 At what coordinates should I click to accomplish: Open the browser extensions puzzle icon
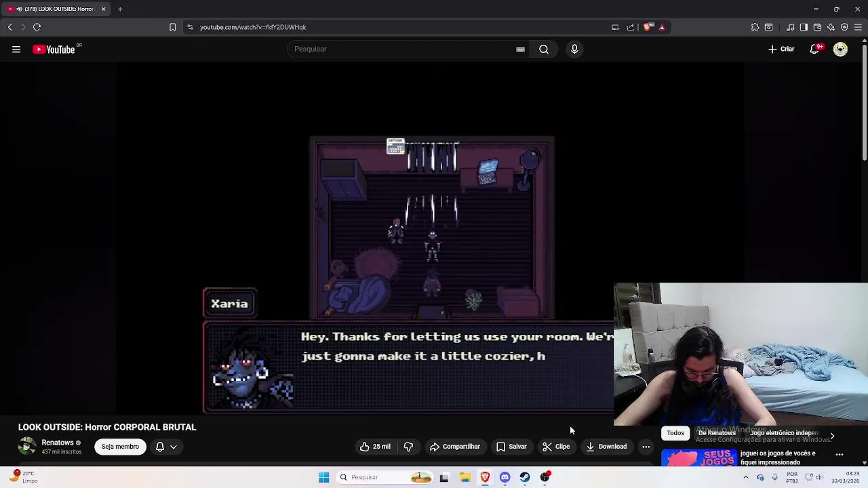pyautogui.click(x=755, y=27)
